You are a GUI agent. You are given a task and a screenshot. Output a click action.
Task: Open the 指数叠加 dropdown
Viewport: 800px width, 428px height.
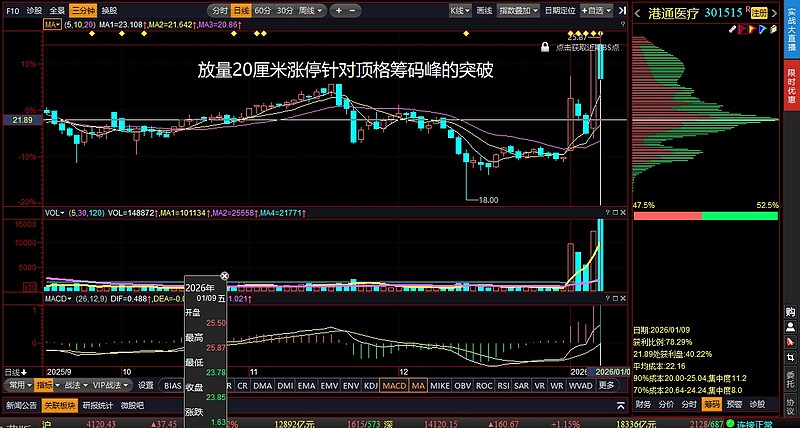[518, 10]
